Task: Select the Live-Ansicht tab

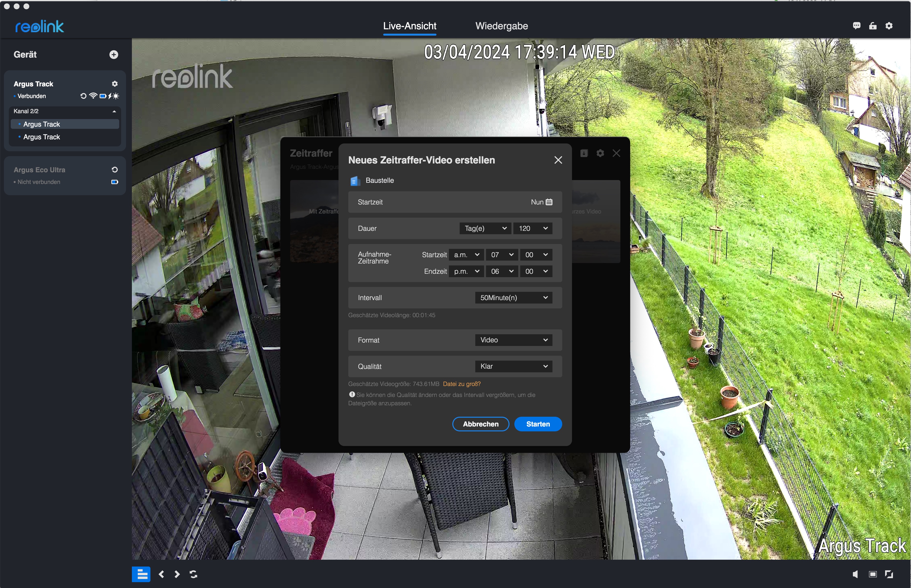Action: pyautogui.click(x=410, y=26)
